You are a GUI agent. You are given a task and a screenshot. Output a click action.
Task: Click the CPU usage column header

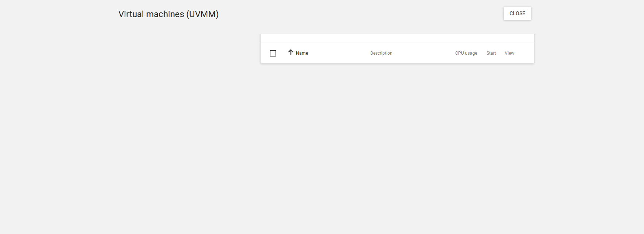pyautogui.click(x=466, y=53)
